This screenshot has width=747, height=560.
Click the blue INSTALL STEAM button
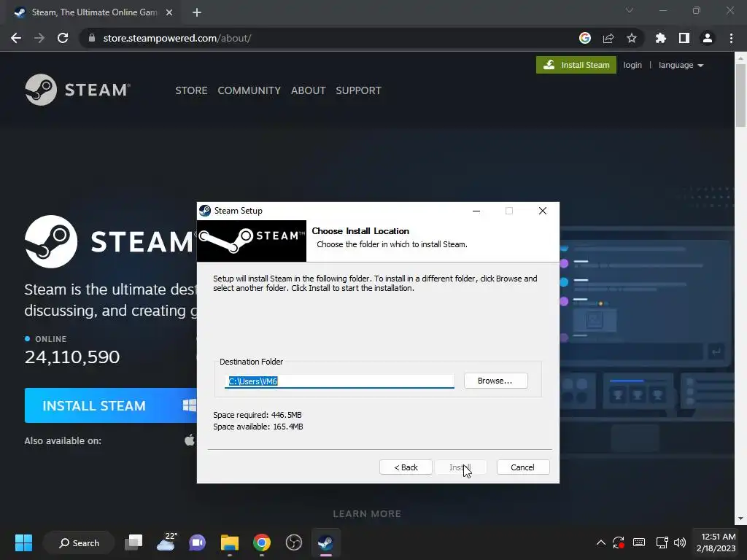111,405
